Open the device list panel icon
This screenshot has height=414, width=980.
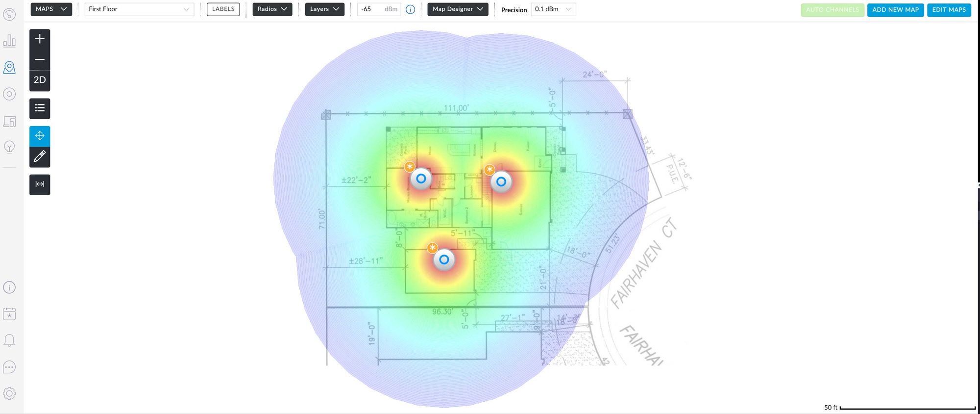pos(40,108)
